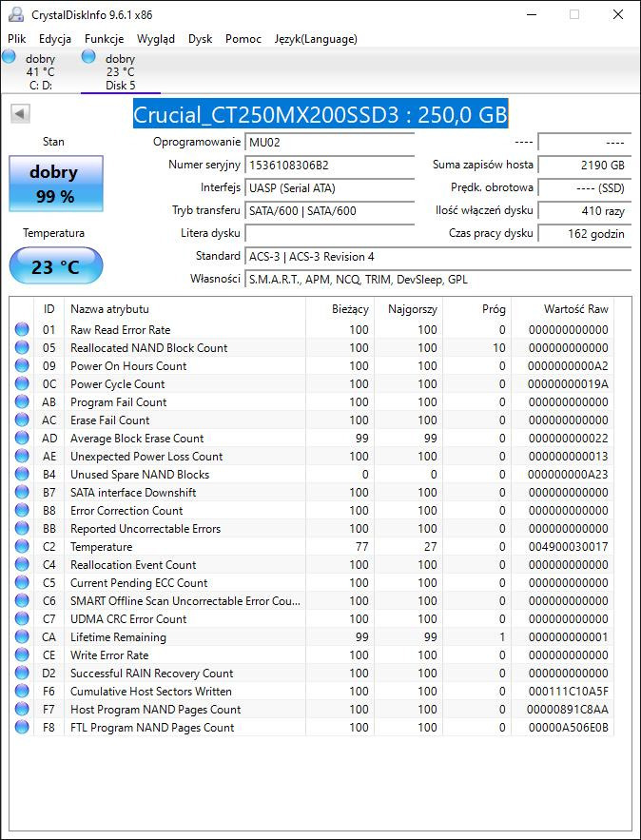Click status icon for Write Error Rate
This screenshot has height=840, width=641.
[x=22, y=655]
